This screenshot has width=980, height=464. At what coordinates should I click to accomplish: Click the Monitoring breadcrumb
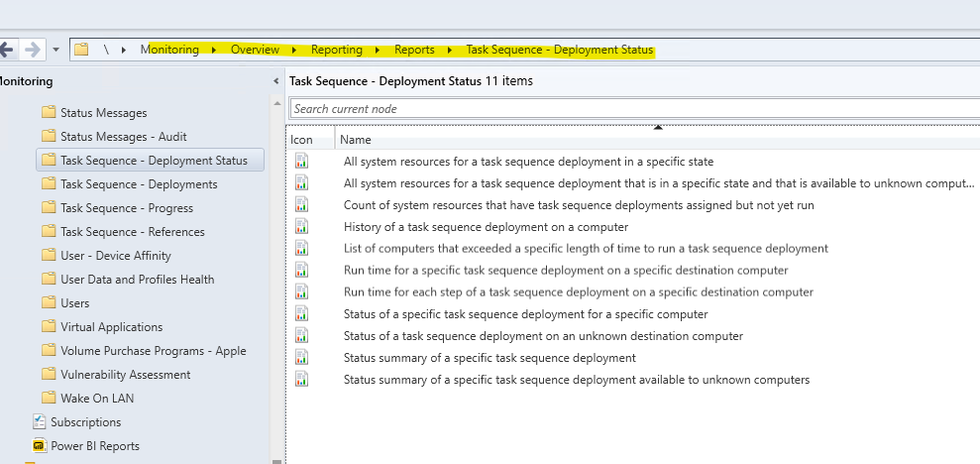click(x=169, y=50)
